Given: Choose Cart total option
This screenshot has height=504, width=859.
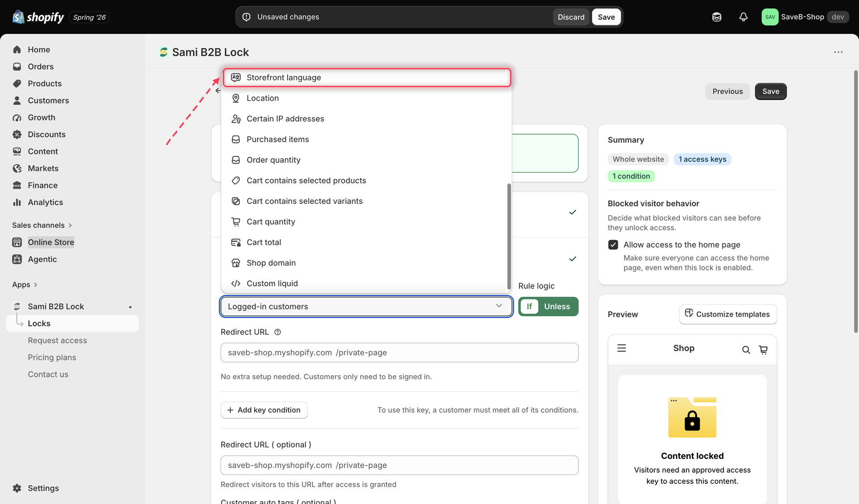Looking at the screenshot, I should click(x=365, y=242).
